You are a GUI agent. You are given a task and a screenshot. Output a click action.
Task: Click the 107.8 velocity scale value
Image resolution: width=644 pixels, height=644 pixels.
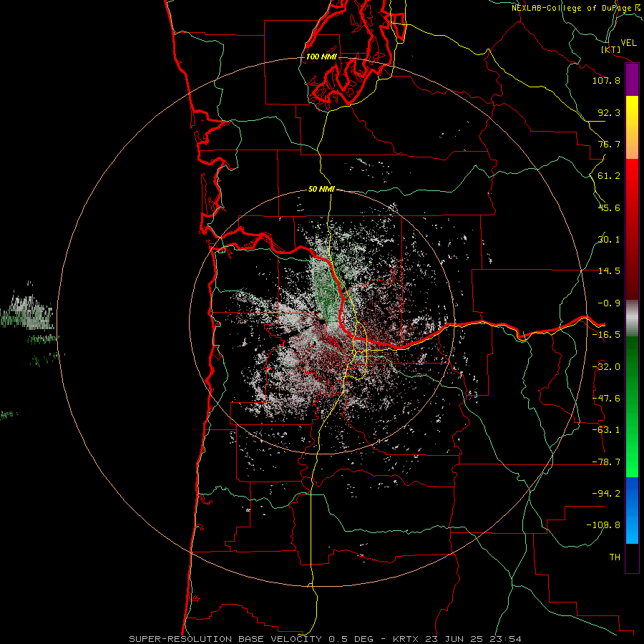click(x=606, y=80)
